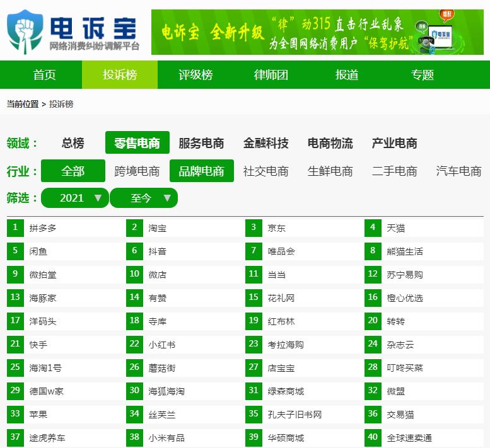Open rank 37 entry 途虎养车
The width and height of the screenshot is (490, 448).
47,438
